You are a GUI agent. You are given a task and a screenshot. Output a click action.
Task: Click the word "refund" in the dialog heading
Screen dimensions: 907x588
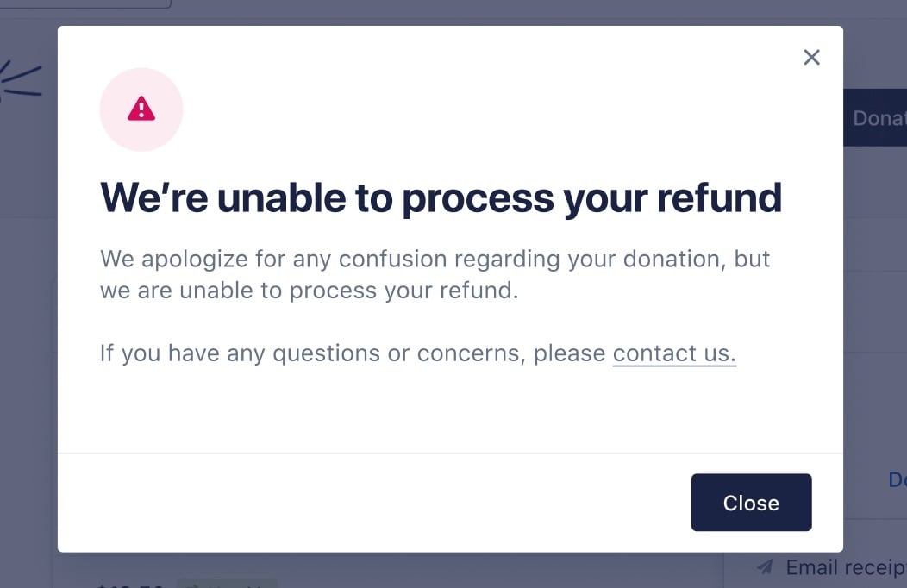pyautogui.click(x=719, y=197)
